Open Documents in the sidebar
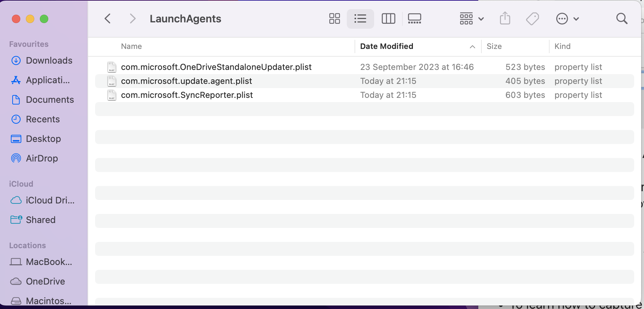Screen dimensions: 644x309 click(43, 100)
